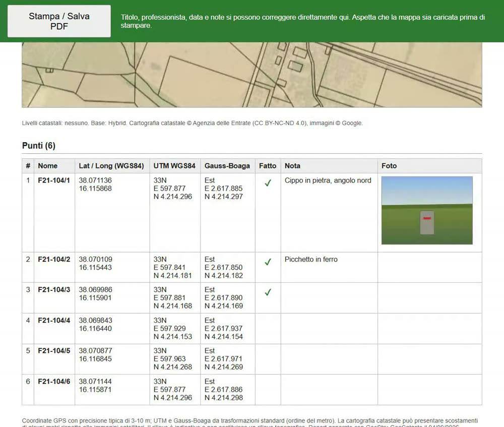Click longitude value 16.116845
This screenshot has height=427, width=504.
coord(95,359)
